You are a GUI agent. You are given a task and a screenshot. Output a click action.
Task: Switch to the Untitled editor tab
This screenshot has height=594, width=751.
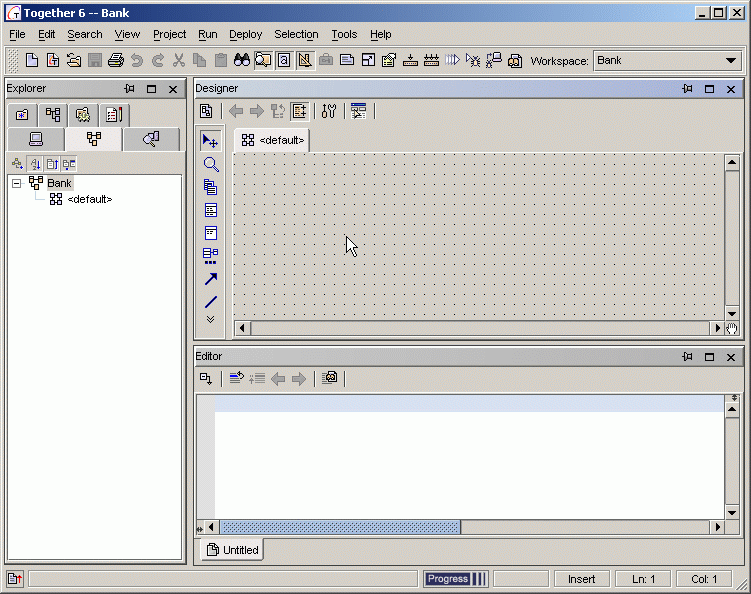click(232, 550)
